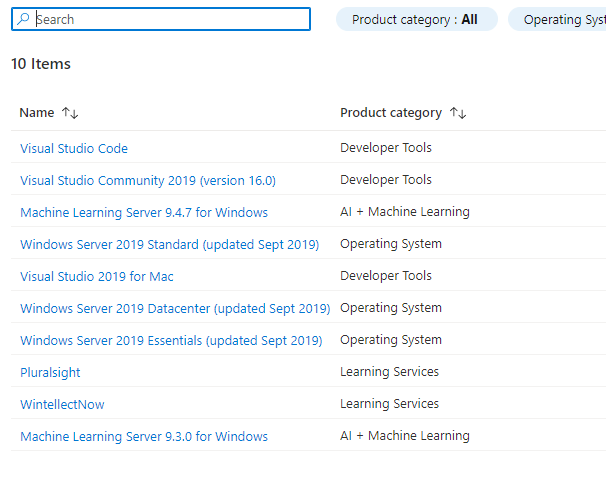Image resolution: width=606 pixels, height=485 pixels.
Task: Open Machine Learning Server 9.3.0 for Windows
Action: 144,437
